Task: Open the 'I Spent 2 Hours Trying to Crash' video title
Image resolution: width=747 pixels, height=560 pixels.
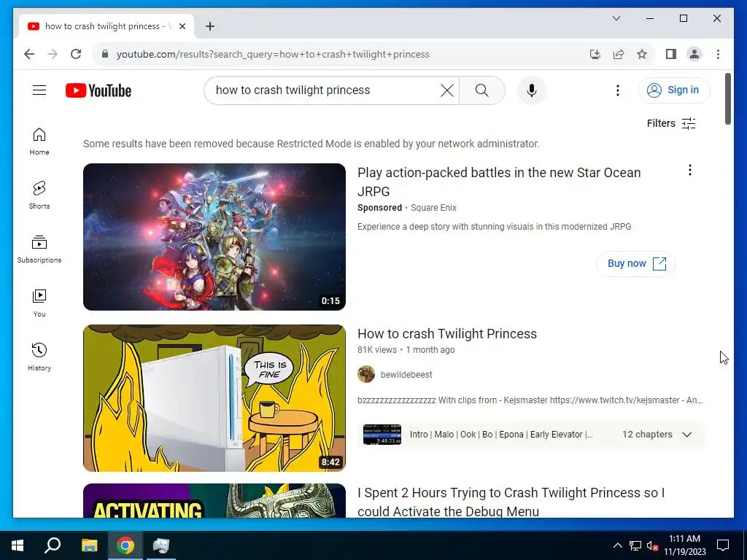Action: tap(511, 502)
